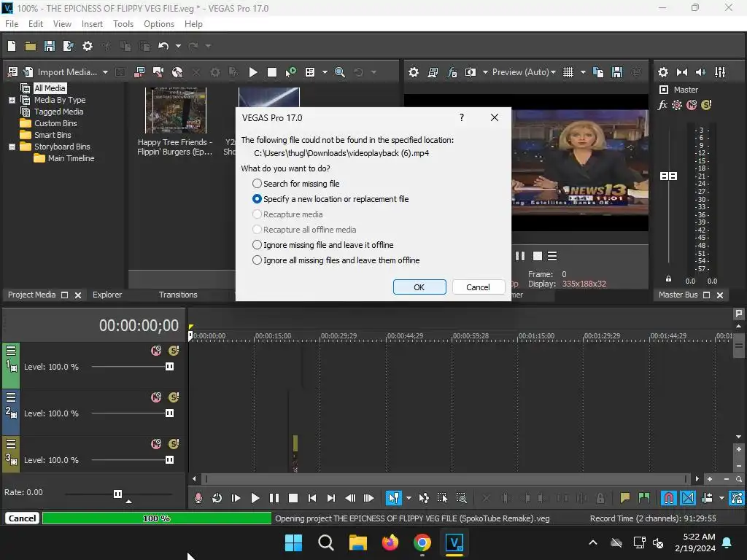Open the Insert menu
The width and height of the screenshot is (747, 560).
click(92, 24)
